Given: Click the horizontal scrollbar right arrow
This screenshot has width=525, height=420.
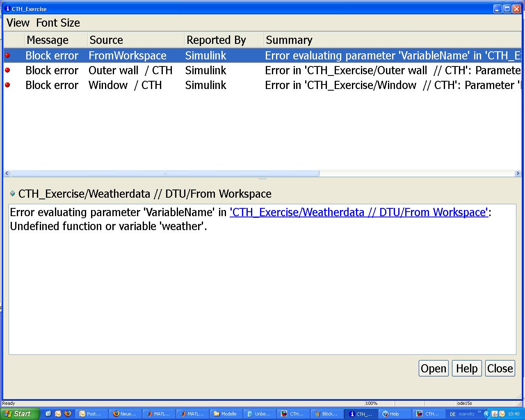Looking at the screenshot, I should 517,173.
